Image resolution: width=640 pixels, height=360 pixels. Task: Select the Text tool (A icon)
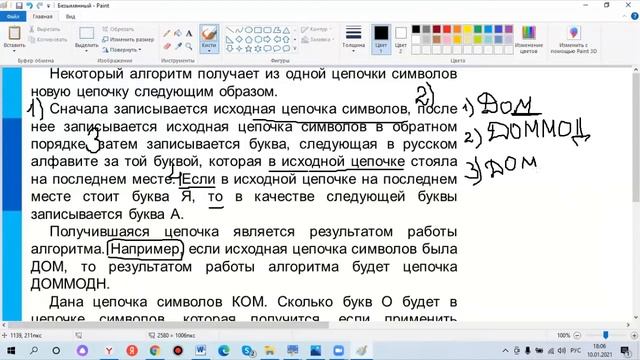click(189, 33)
